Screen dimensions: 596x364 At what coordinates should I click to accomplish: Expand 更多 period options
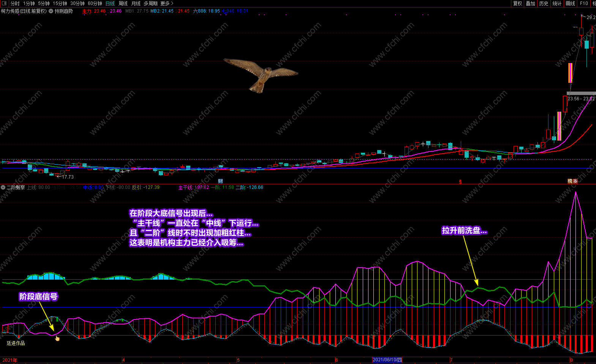(x=167, y=3)
